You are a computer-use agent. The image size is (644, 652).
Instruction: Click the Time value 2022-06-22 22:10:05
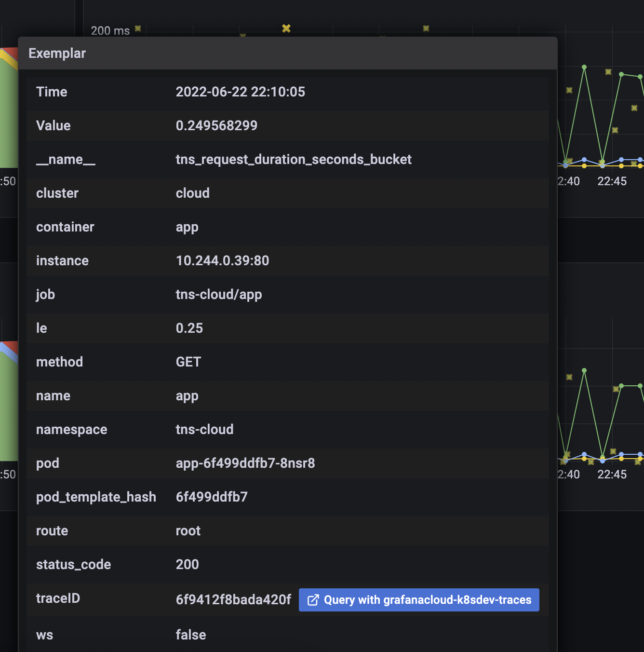(240, 92)
